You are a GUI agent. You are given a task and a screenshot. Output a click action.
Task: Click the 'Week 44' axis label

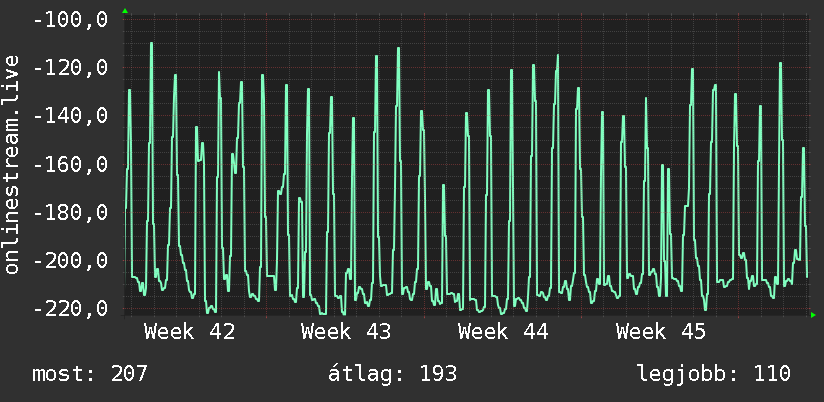click(503, 332)
